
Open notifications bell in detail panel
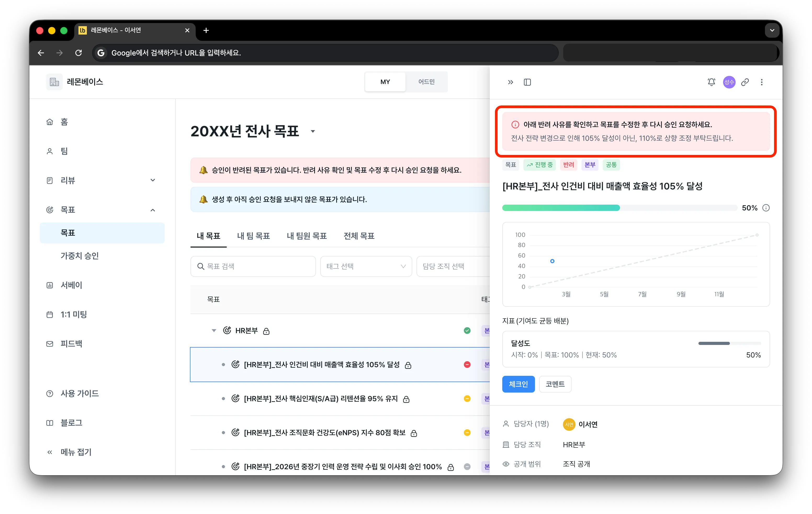(x=711, y=82)
